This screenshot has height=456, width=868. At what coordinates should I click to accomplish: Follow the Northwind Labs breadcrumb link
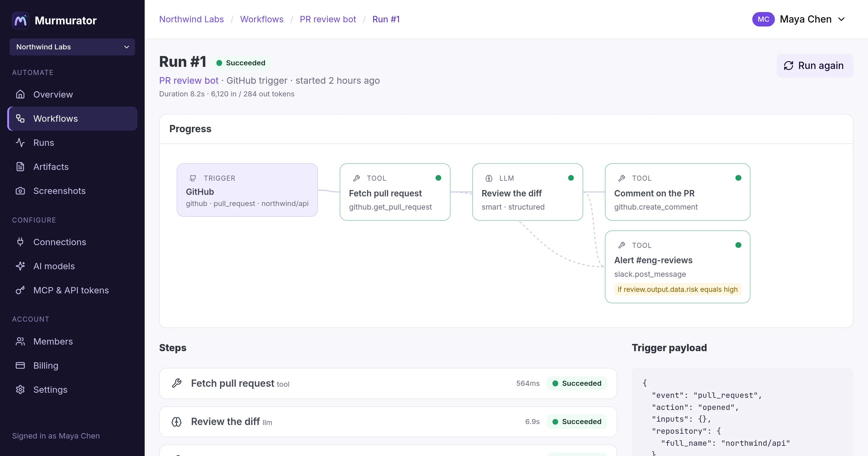(191, 19)
